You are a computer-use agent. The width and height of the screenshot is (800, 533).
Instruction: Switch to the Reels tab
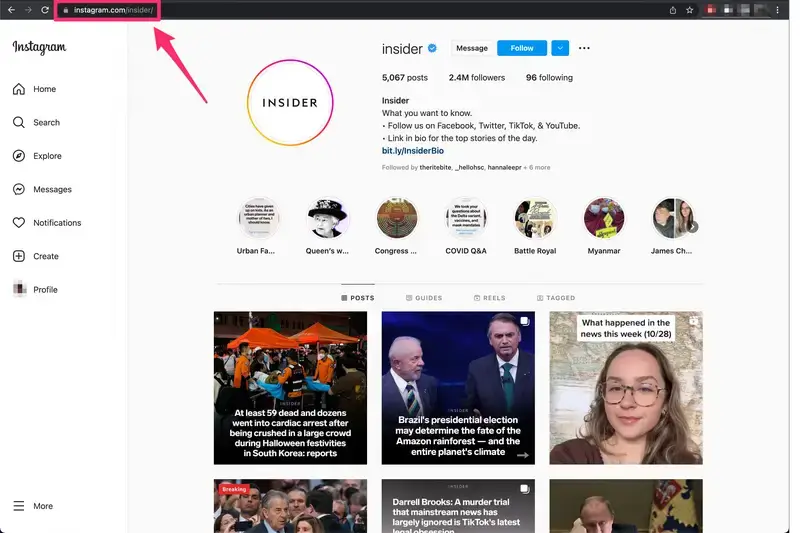pyautogui.click(x=490, y=298)
